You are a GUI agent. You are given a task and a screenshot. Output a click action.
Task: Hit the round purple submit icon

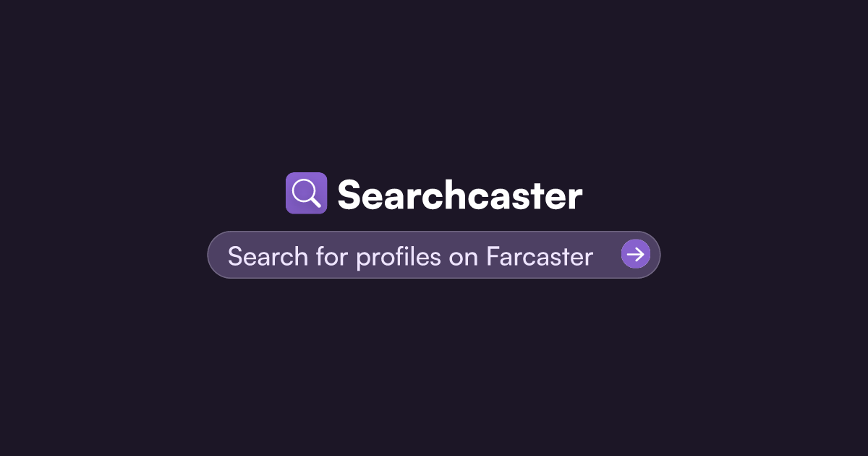[x=636, y=254]
